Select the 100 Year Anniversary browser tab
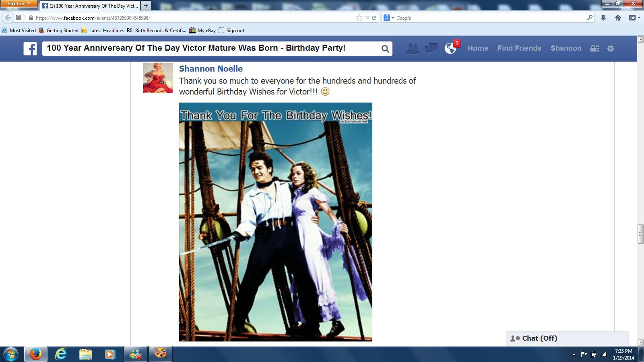The width and height of the screenshot is (644, 362). (x=90, y=6)
